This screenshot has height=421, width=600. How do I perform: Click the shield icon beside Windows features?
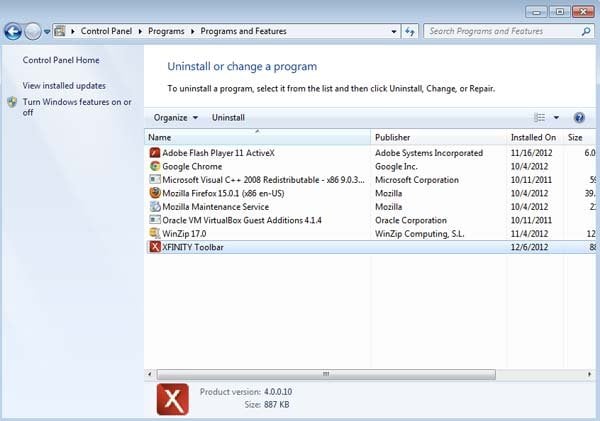tap(12, 102)
